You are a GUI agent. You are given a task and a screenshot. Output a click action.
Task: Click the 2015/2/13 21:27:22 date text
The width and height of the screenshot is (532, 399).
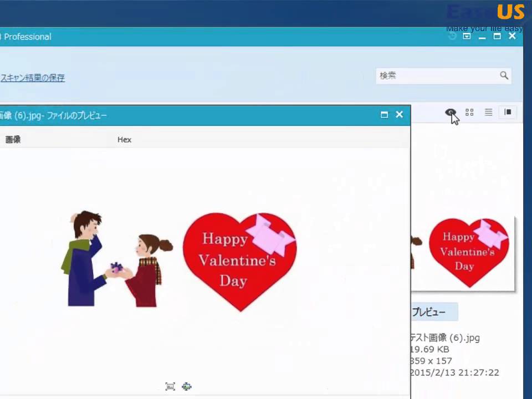coord(454,372)
